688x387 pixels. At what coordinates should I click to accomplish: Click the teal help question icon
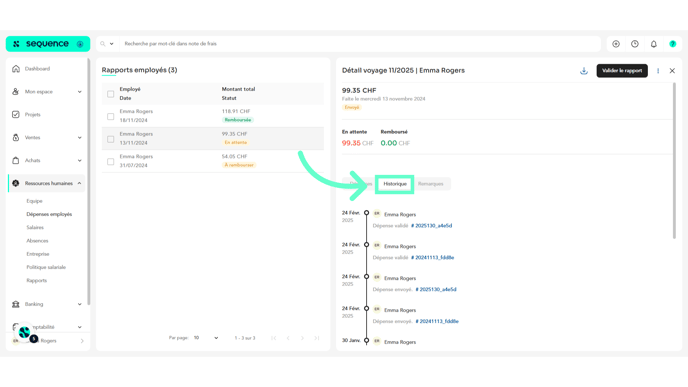pos(673,44)
